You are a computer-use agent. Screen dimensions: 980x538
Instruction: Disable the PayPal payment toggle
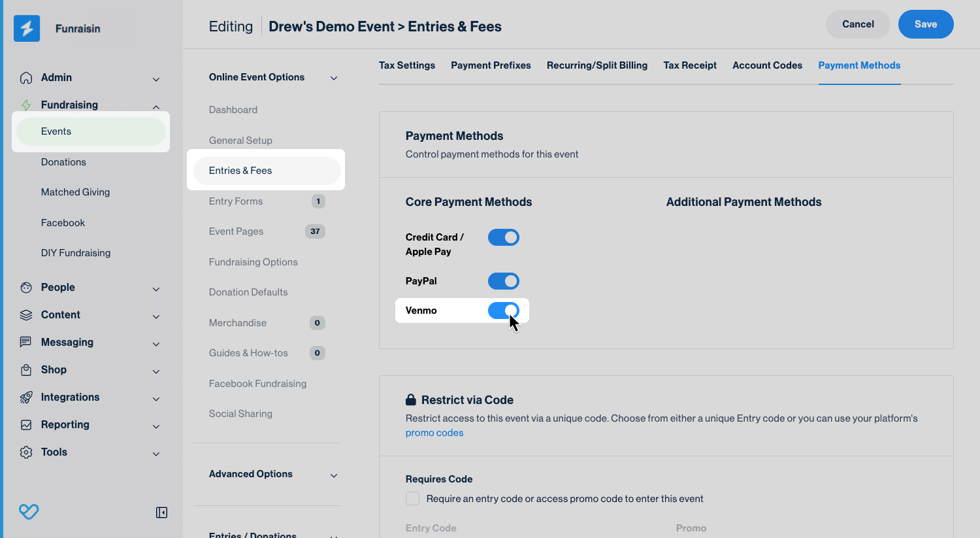coord(503,281)
